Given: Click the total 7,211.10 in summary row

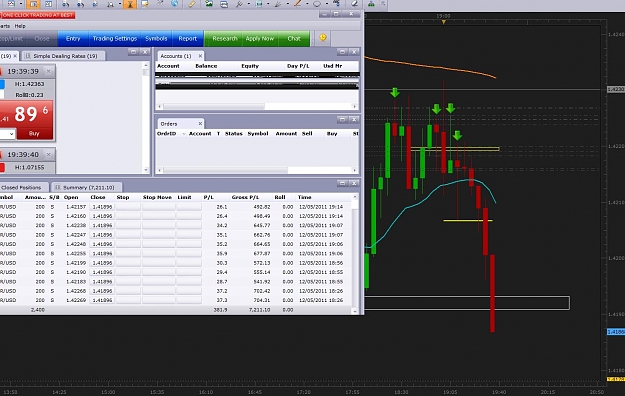Looking at the screenshot, I should (259, 310).
